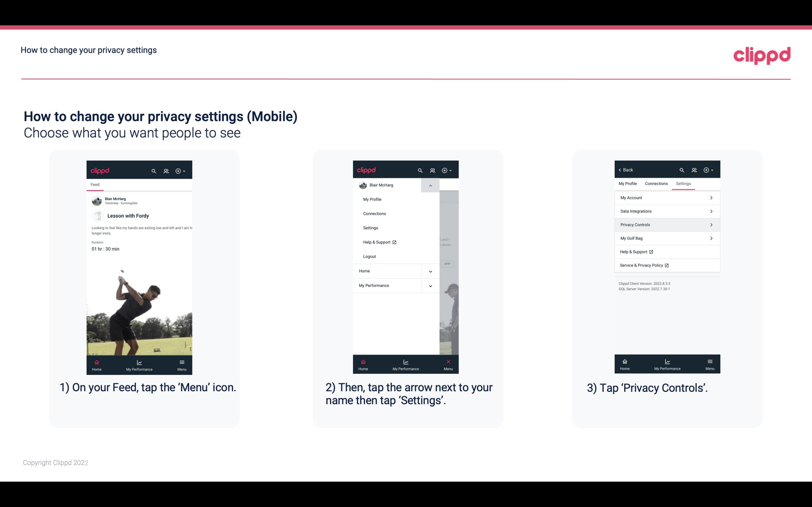Tap Privacy Controls menu item
Viewport: 812px width, 507px height.
click(667, 224)
